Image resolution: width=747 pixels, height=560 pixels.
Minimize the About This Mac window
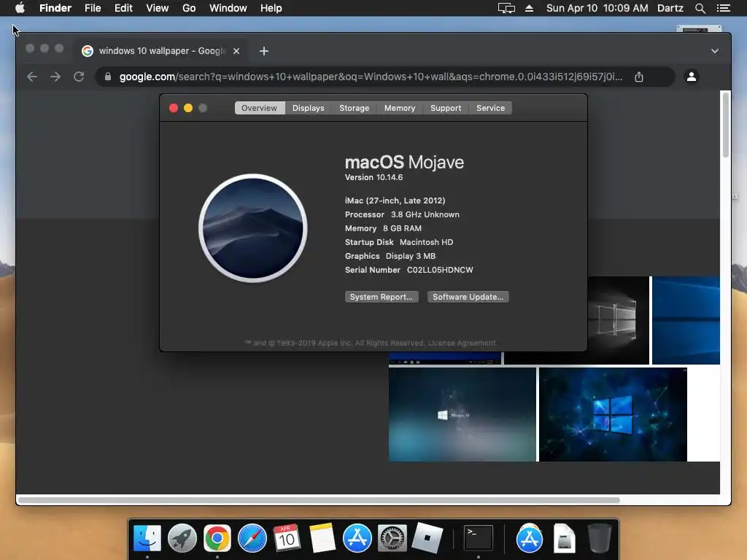(188, 108)
